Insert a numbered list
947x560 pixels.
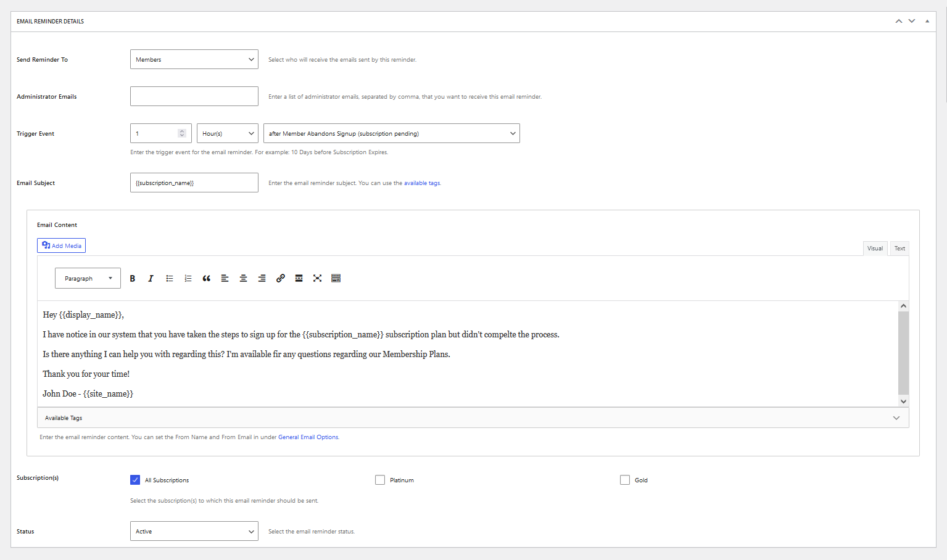click(x=188, y=278)
